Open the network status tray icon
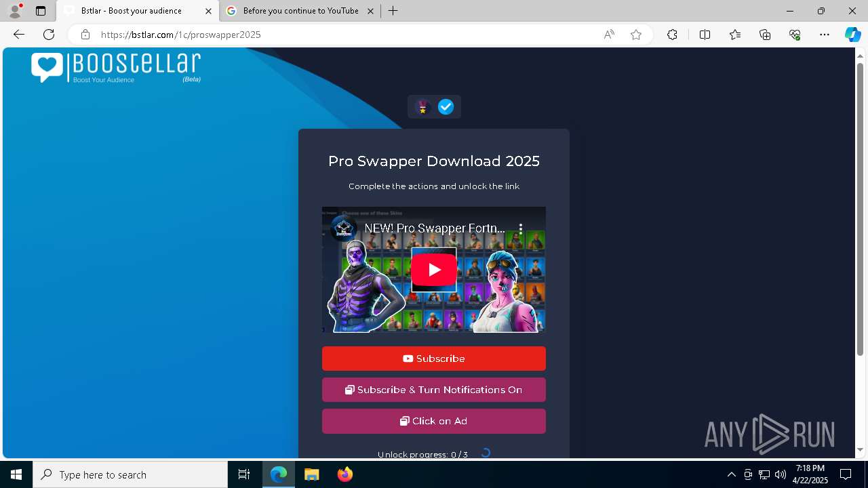The height and width of the screenshot is (488, 868). point(764,474)
